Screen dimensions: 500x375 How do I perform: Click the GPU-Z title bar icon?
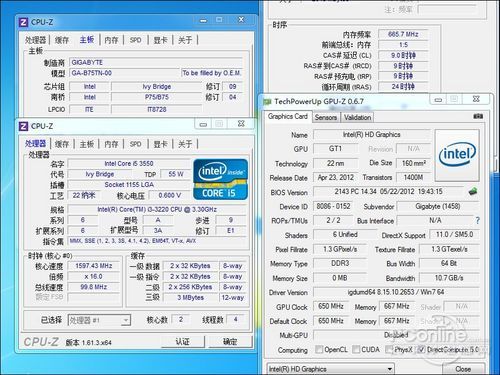pyautogui.click(x=267, y=101)
